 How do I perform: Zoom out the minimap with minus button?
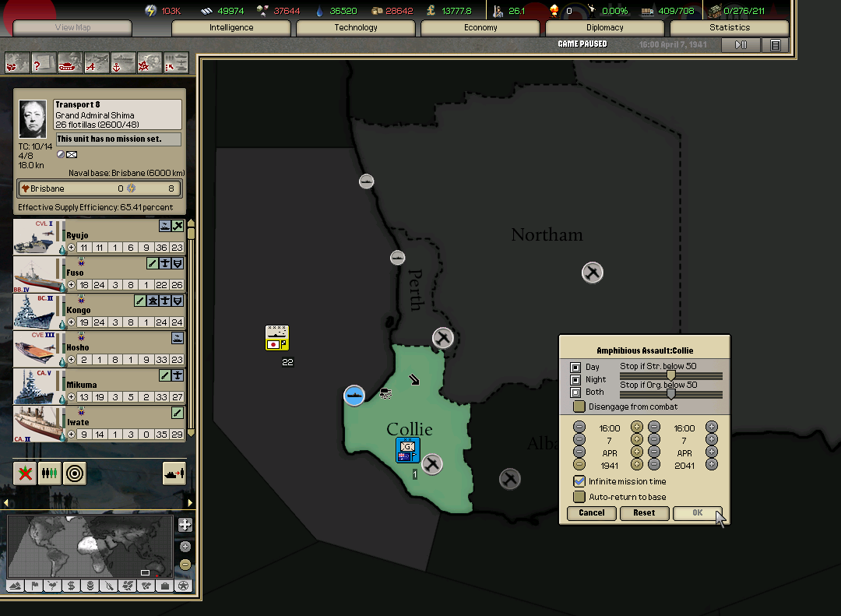pyautogui.click(x=185, y=564)
